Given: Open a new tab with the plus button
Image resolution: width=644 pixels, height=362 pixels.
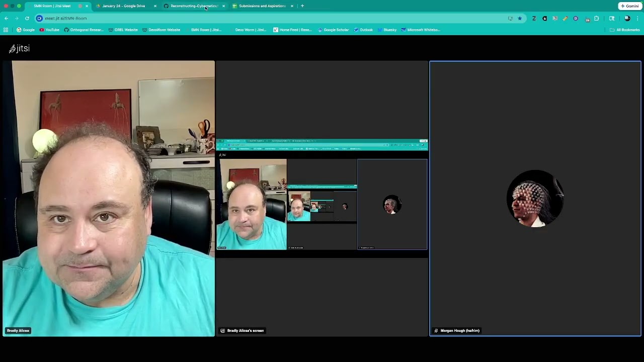Looking at the screenshot, I should 302,6.
